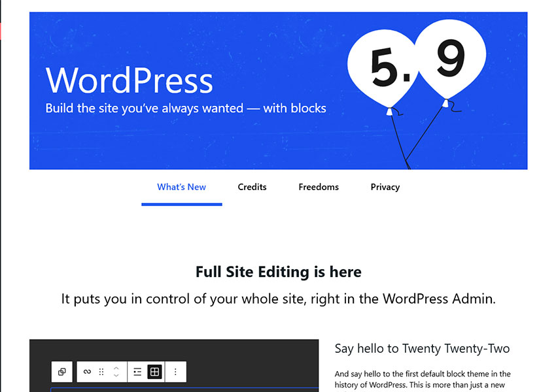Screen dimensions: 556x392
Task: Click the Query Loop infinity icon
Action: click(x=87, y=372)
